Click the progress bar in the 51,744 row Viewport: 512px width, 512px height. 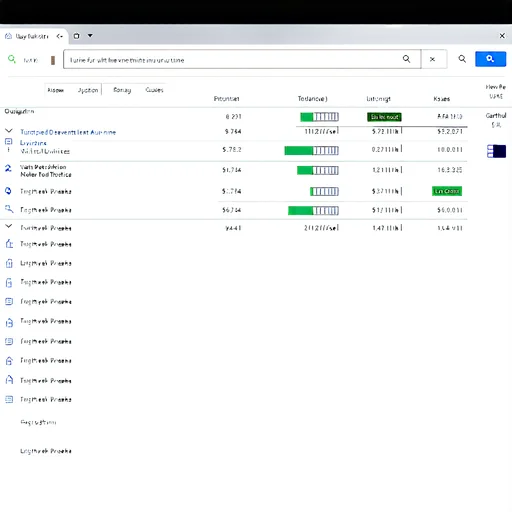tap(318, 170)
